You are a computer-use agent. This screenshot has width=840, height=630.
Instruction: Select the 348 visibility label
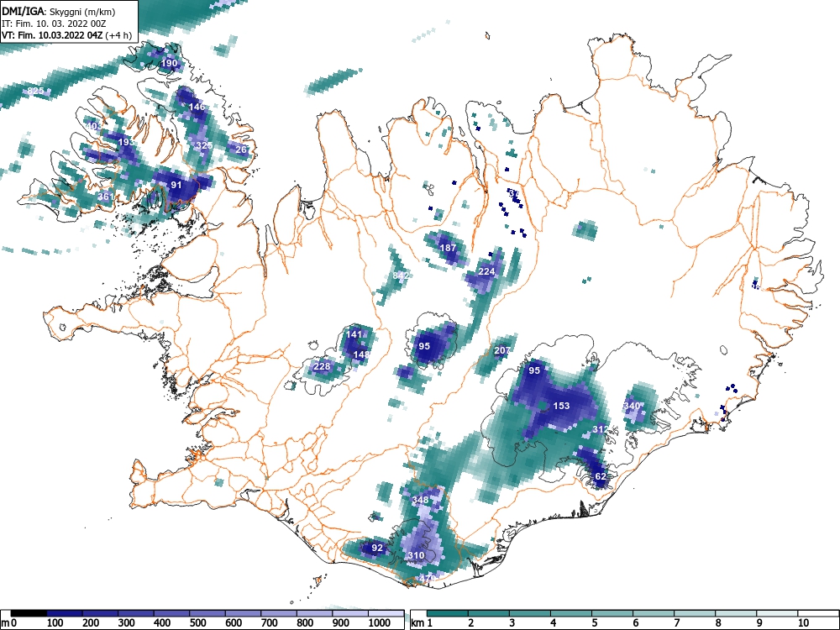pos(421,500)
